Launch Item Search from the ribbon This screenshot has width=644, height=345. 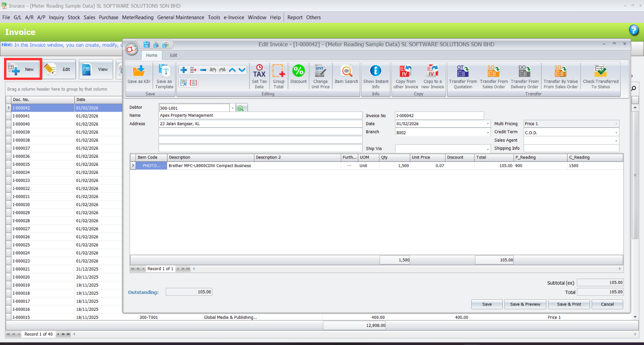(346, 72)
